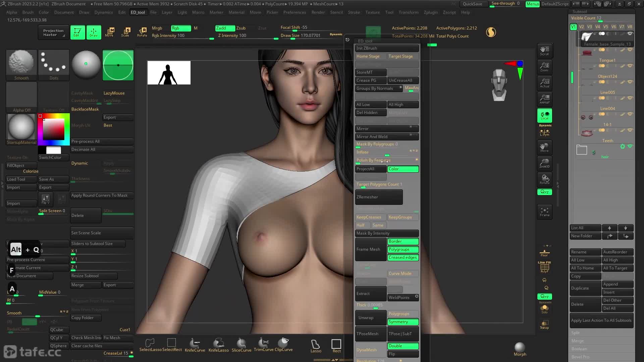Click the Rotate transform icon
Screen dimensions: 644x362
pyautogui.click(x=142, y=32)
